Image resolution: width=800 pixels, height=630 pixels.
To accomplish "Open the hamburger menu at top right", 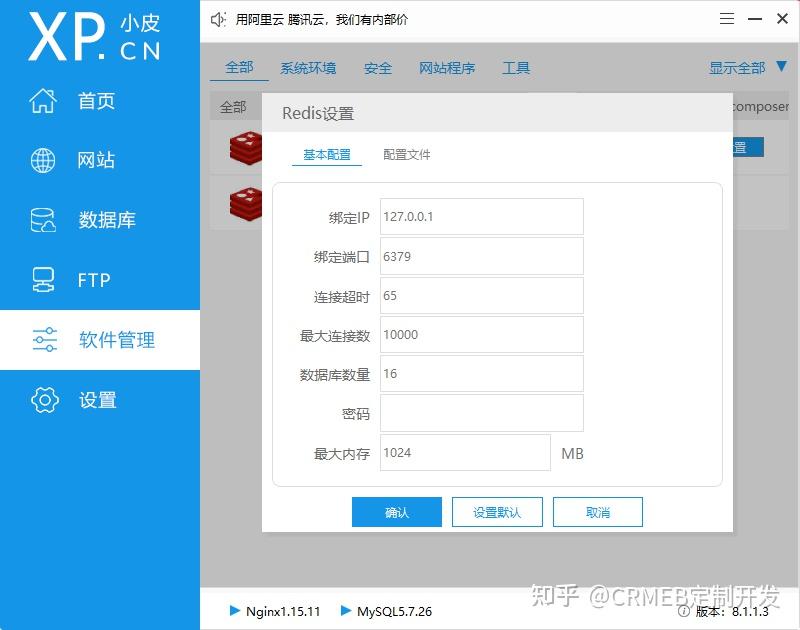I will click(727, 18).
